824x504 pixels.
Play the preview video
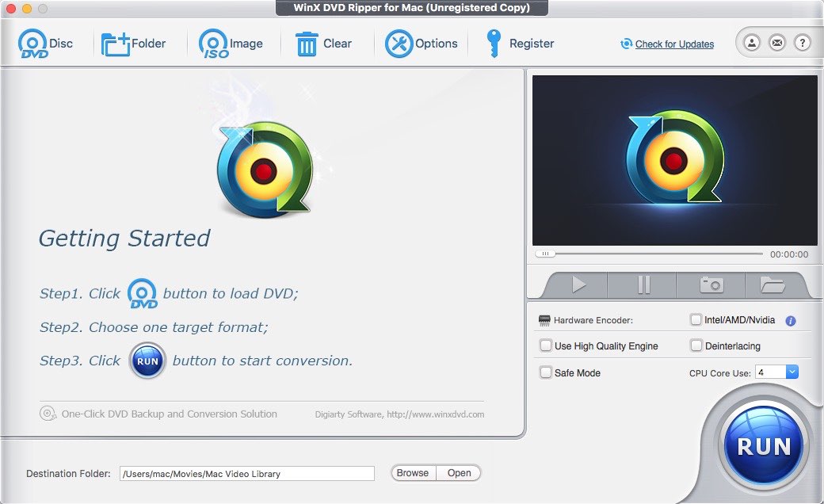(578, 284)
